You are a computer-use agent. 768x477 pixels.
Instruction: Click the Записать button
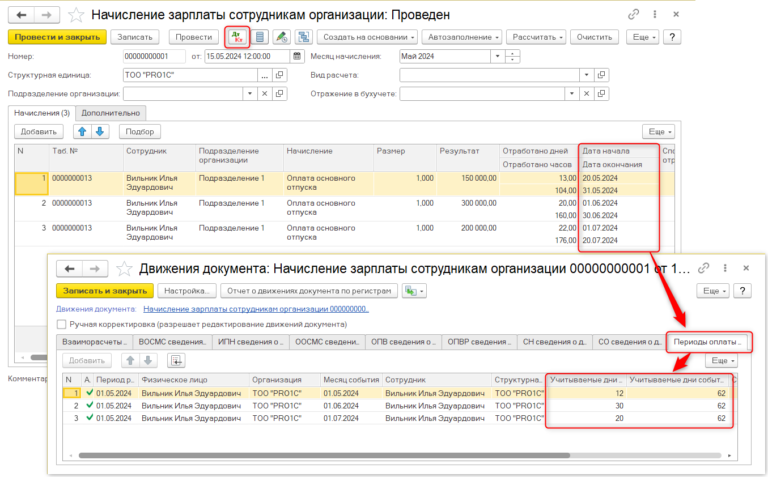point(135,37)
